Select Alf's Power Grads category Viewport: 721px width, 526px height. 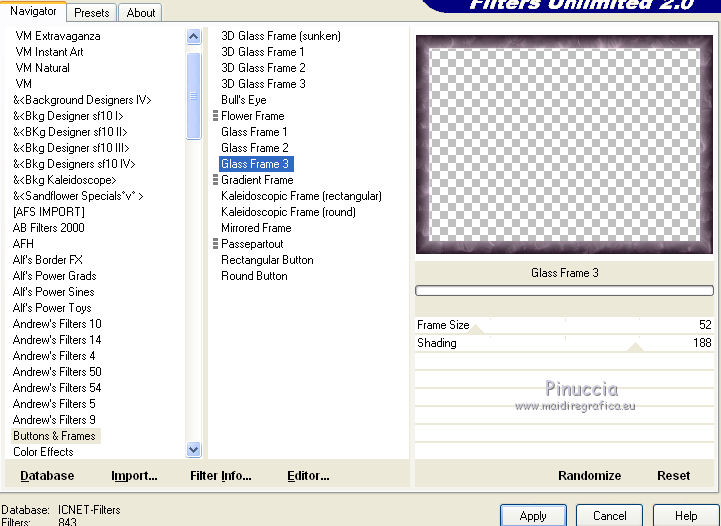(x=54, y=276)
